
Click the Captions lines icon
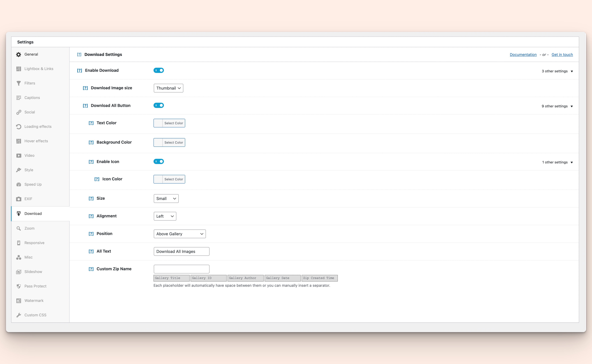point(19,98)
